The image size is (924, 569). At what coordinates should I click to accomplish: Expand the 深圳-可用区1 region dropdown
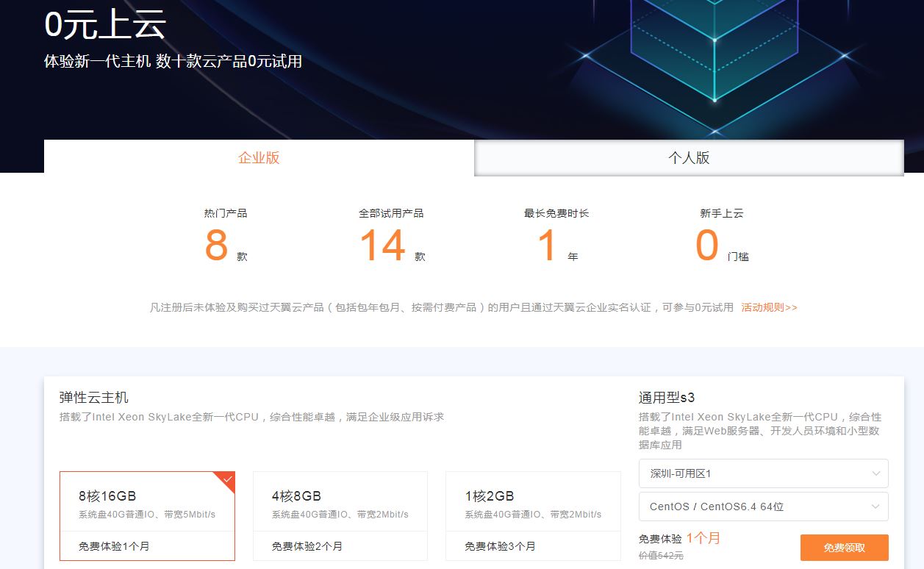pos(763,473)
